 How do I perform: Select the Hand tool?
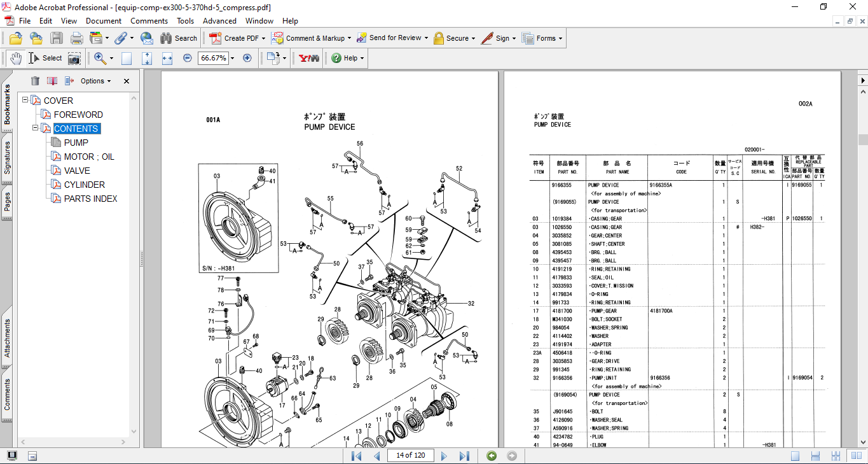(x=15, y=58)
